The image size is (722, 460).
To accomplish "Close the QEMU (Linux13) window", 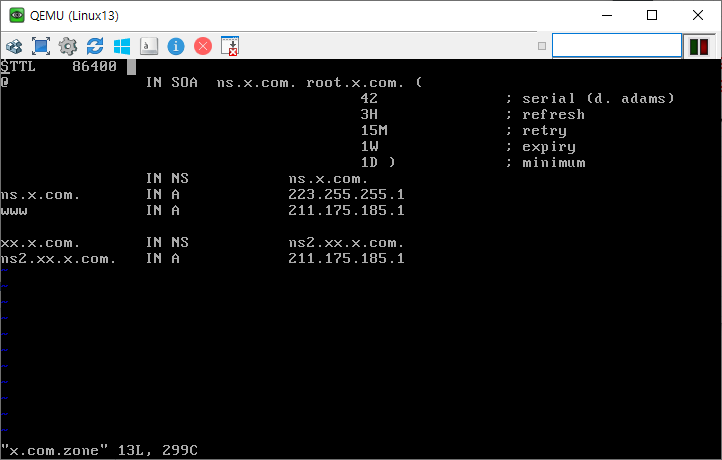I will coord(698,15).
